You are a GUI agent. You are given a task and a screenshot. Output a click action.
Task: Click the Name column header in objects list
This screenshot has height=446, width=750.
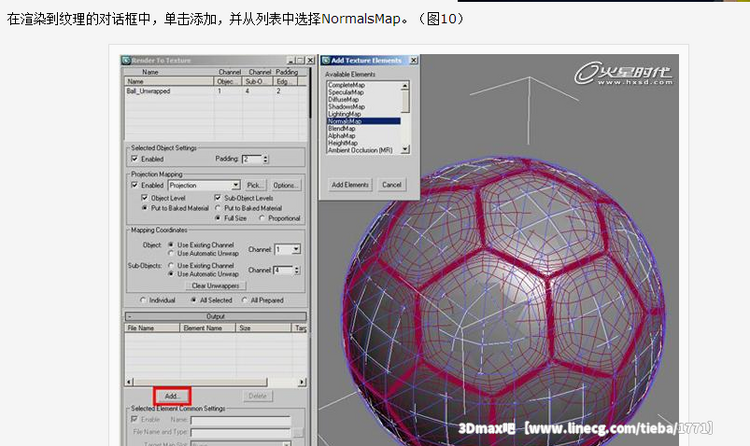(x=169, y=81)
